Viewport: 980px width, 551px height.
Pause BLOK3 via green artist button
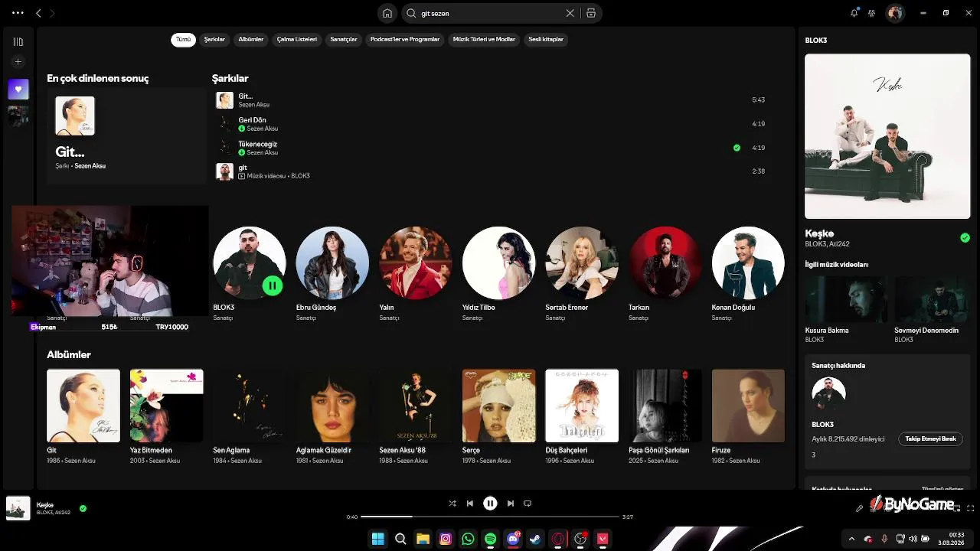tap(273, 285)
